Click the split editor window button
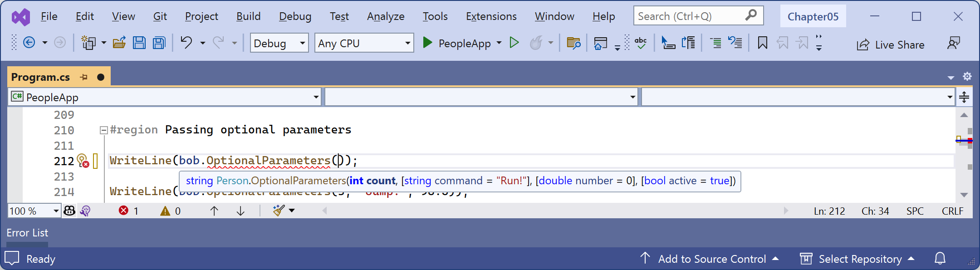The image size is (980, 270). (x=964, y=97)
